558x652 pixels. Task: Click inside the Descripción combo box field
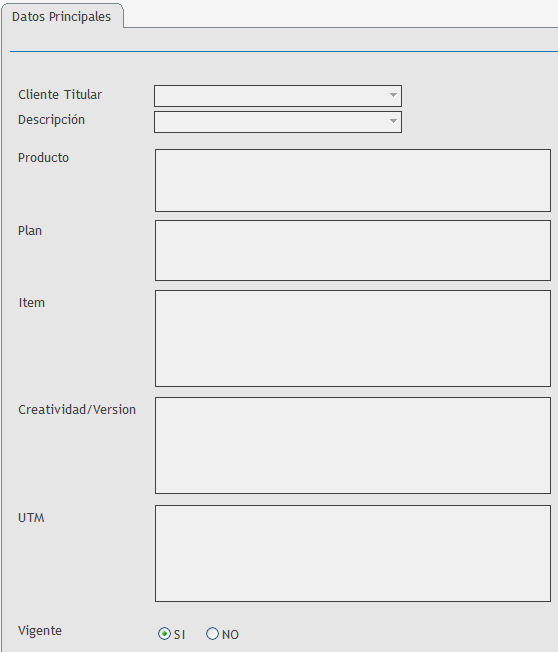point(278,122)
